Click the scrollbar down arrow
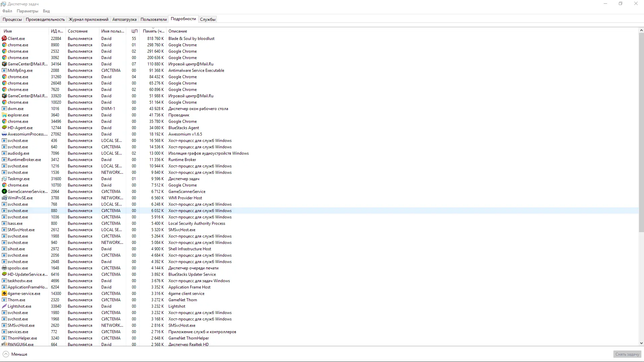 641,343
